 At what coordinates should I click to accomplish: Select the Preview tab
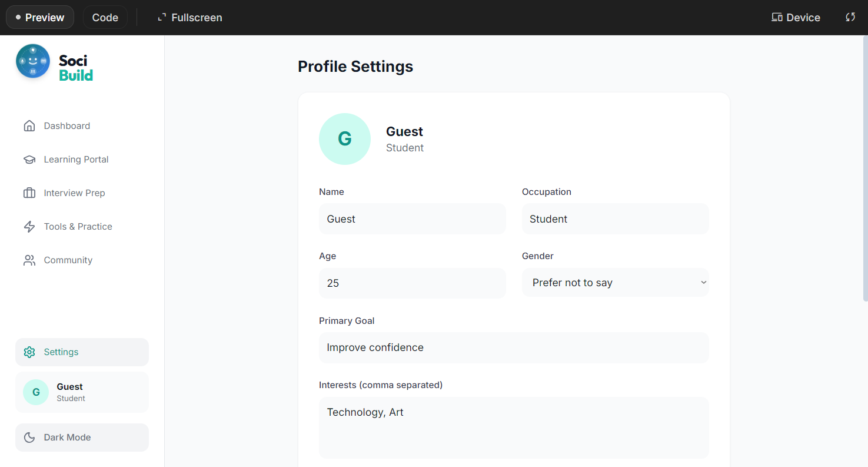40,18
